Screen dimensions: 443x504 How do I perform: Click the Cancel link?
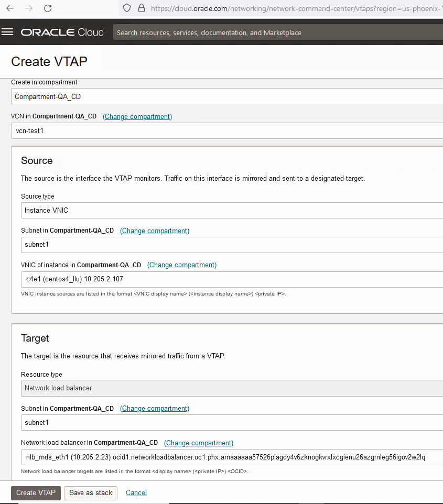136,493
